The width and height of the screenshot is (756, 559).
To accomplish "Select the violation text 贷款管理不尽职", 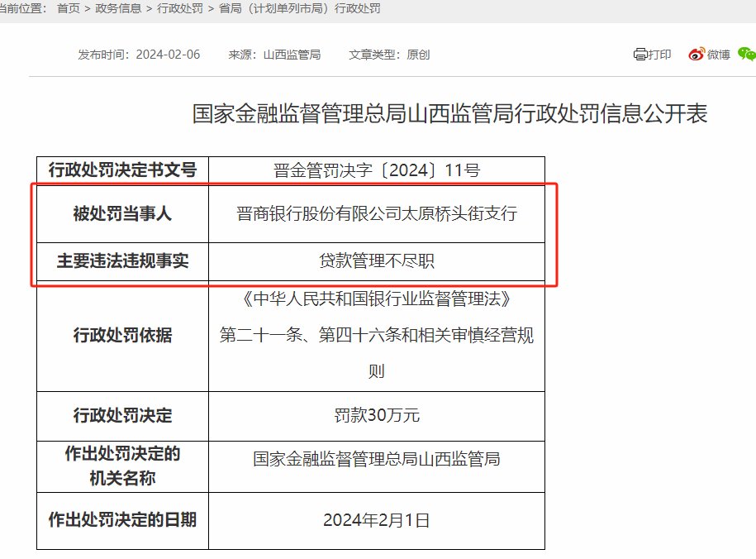I will tap(377, 261).
